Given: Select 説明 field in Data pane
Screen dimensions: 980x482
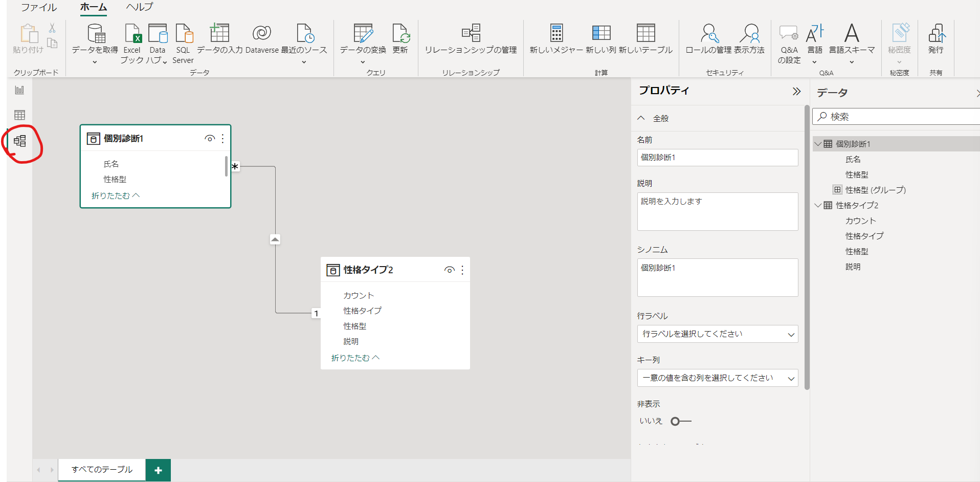Looking at the screenshot, I should coord(853,267).
